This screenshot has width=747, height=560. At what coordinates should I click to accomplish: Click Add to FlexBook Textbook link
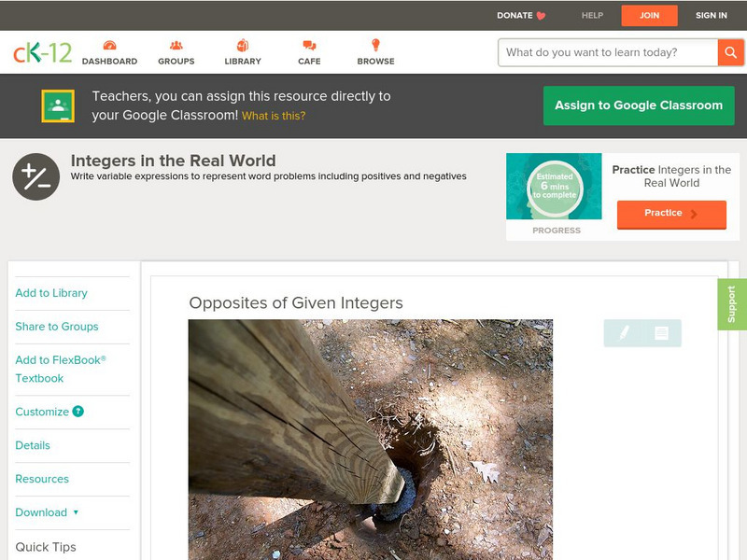click(x=61, y=369)
